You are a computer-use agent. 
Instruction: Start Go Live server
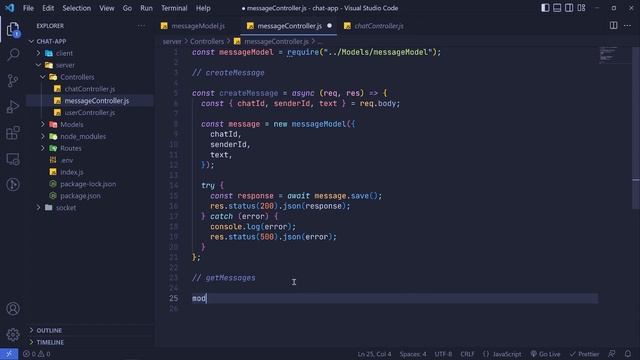[545, 354]
